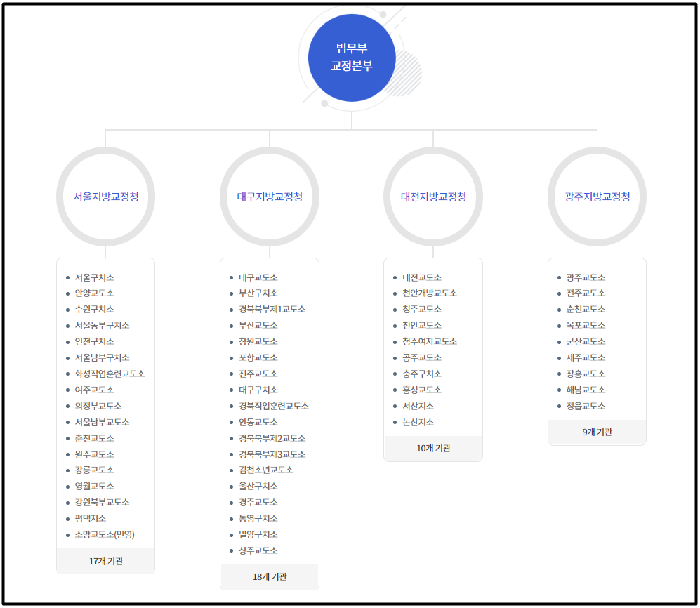This screenshot has width=700, height=608.
Task: Click 대구구치소 entry
Action: pos(258,390)
